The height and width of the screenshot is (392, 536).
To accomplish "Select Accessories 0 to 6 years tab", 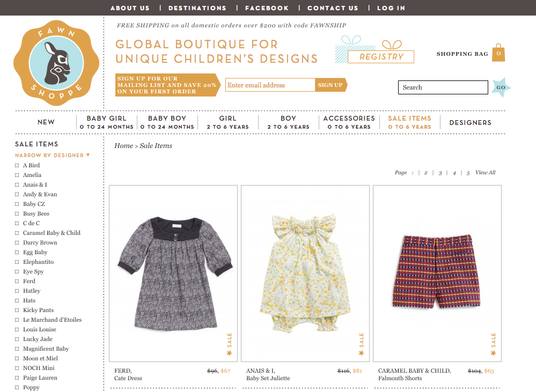I will 349,122.
